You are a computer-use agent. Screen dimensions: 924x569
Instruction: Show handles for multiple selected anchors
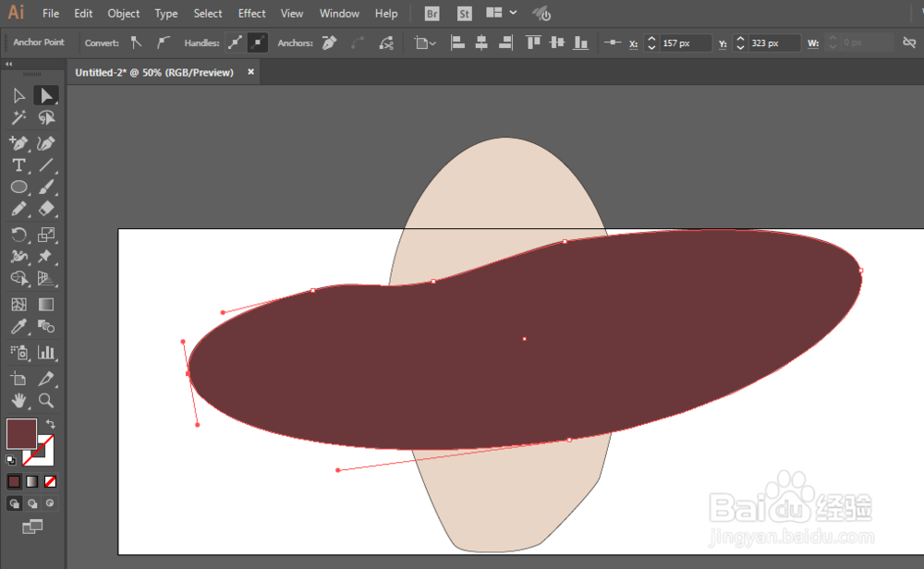pos(235,42)
